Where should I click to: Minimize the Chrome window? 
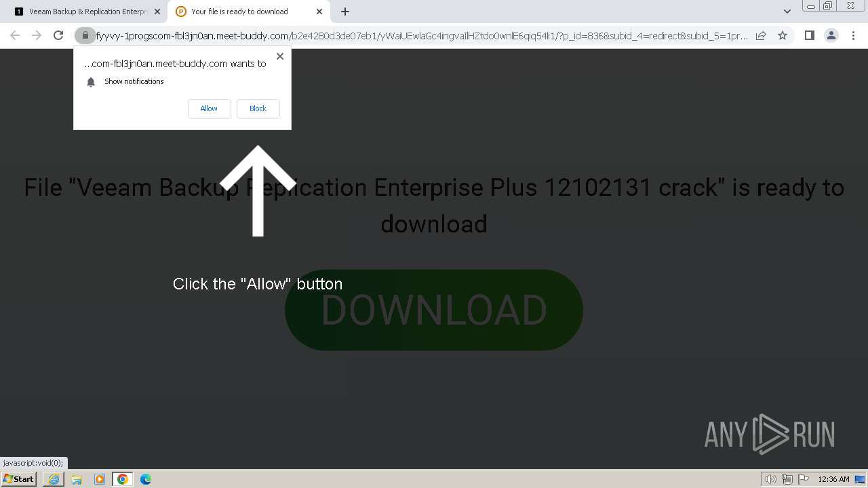pos(810,6)
